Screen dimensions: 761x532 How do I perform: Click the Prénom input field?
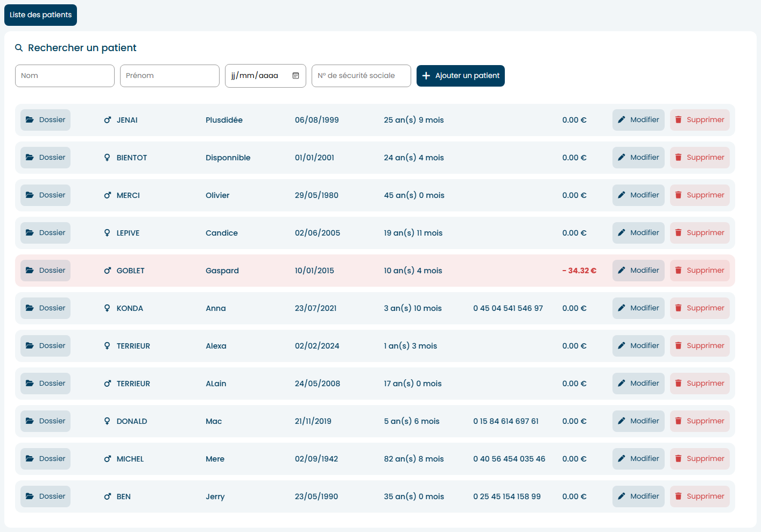[170, 76]
